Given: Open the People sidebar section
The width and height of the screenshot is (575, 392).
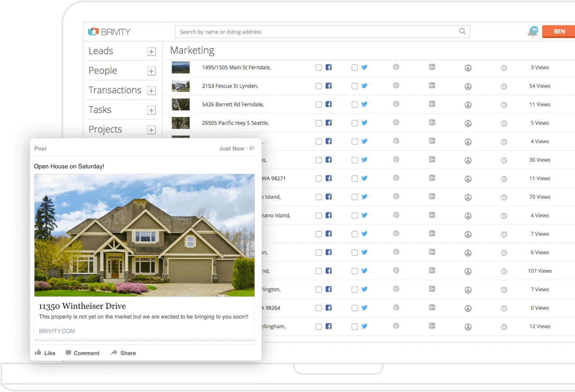Looking at the screenshot, I should [103, 70].
